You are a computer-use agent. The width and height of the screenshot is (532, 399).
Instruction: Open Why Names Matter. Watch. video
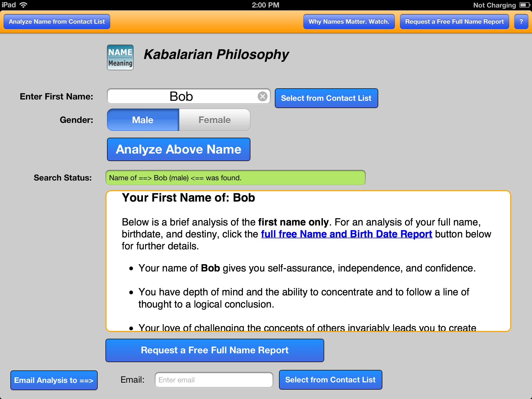[x=349, y=22]
